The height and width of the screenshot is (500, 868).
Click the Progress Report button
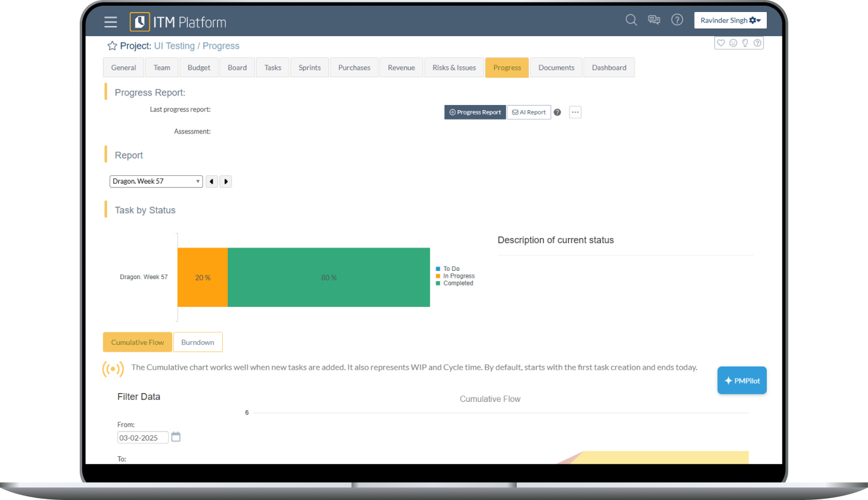click(474, 112)
